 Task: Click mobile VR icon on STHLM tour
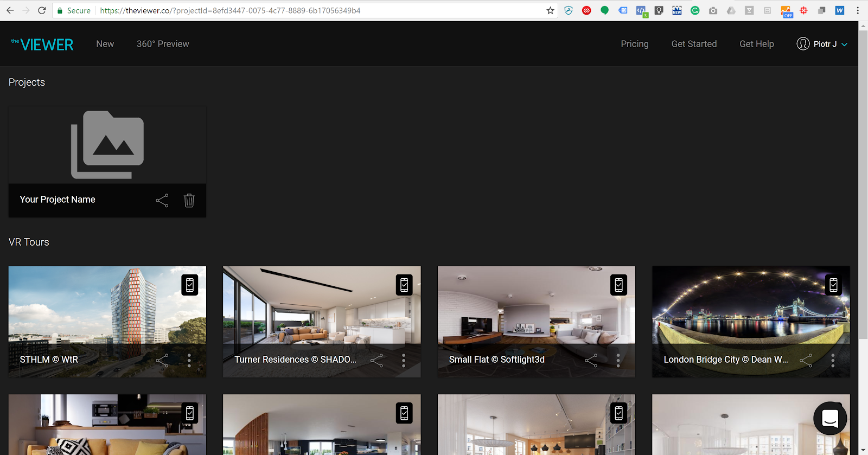click(190, 285)
